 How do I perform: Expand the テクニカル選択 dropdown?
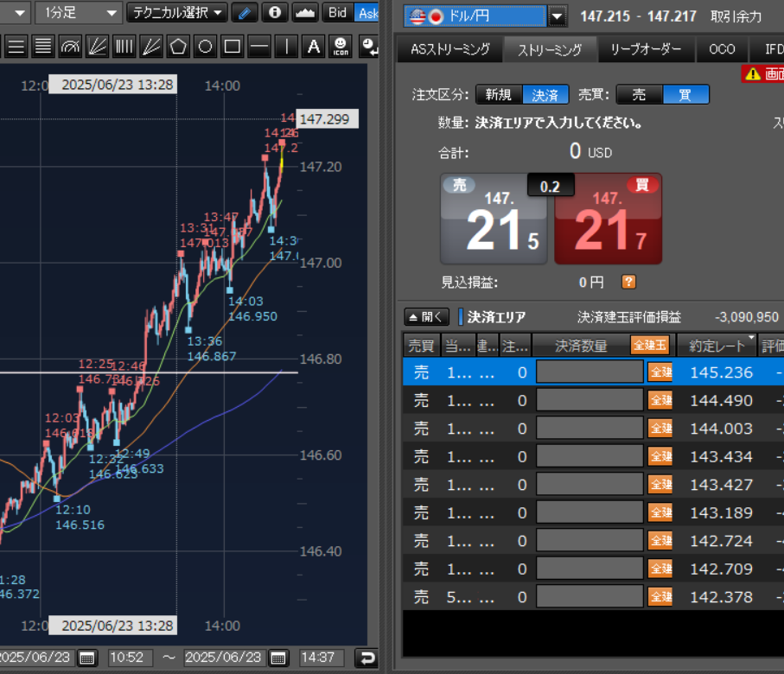coord(177,13)
